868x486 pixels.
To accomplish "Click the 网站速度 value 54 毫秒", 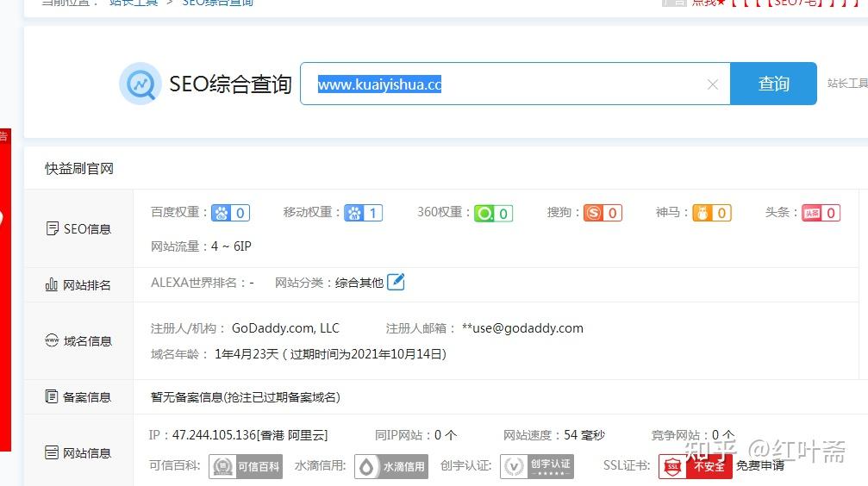I will coord(584,435).
